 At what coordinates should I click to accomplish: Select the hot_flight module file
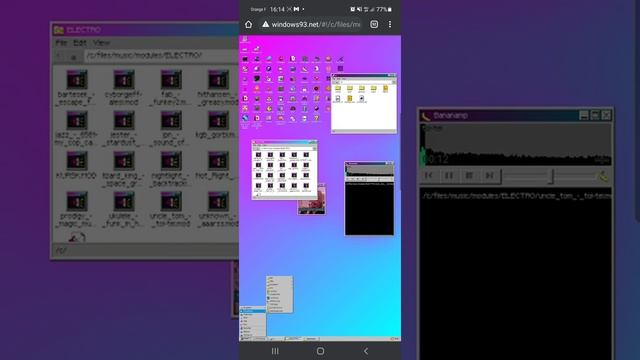[x=217, y=165]
